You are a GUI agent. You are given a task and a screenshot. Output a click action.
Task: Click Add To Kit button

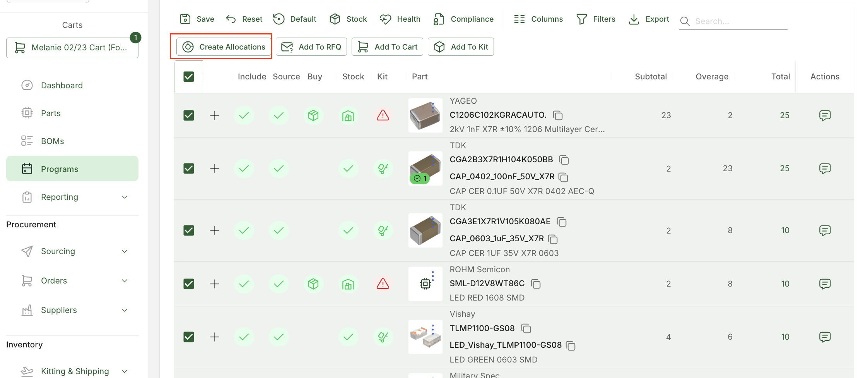pos(461,47)
